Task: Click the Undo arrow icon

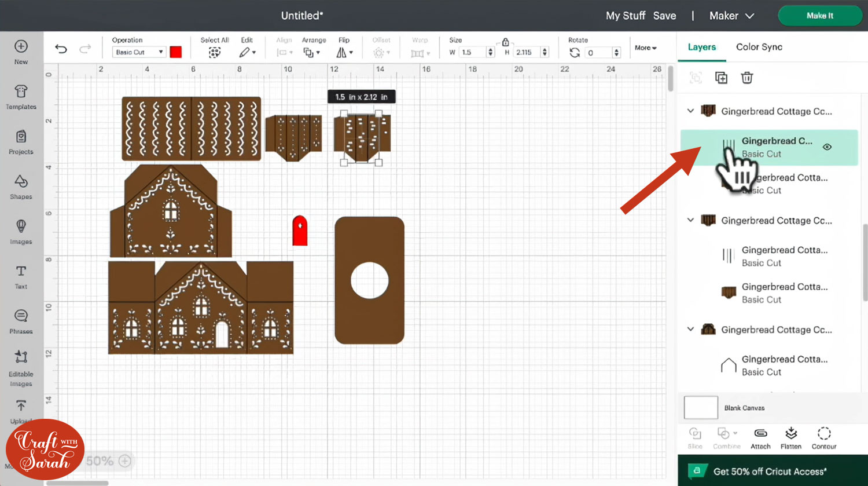Action: (61, 49)
